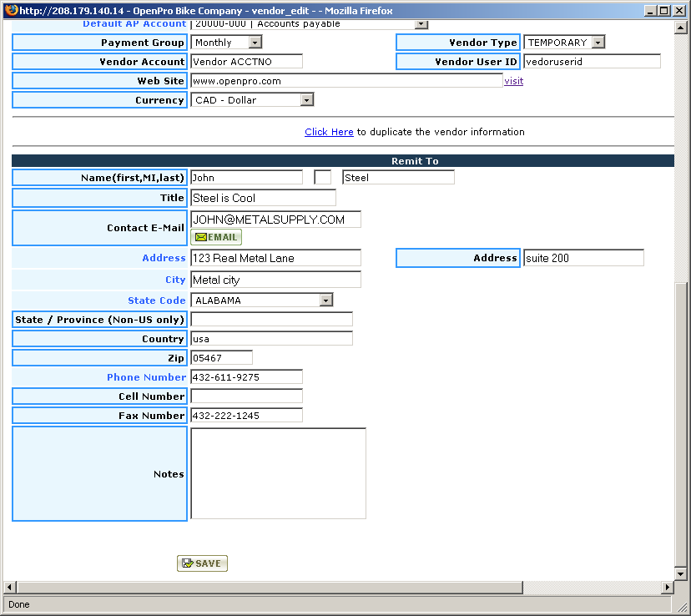Click the middle initial input box
691x616 pixels.
point(322,178)
